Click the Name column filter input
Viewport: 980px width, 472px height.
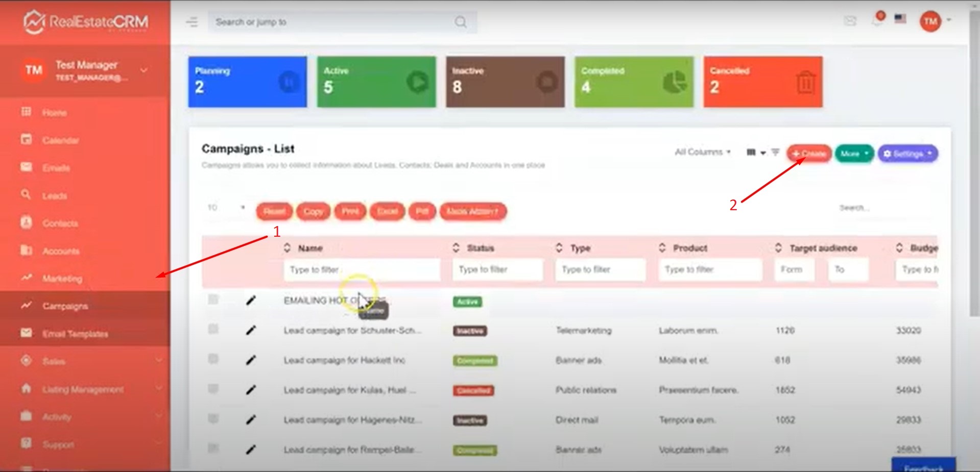pos(362,269)
